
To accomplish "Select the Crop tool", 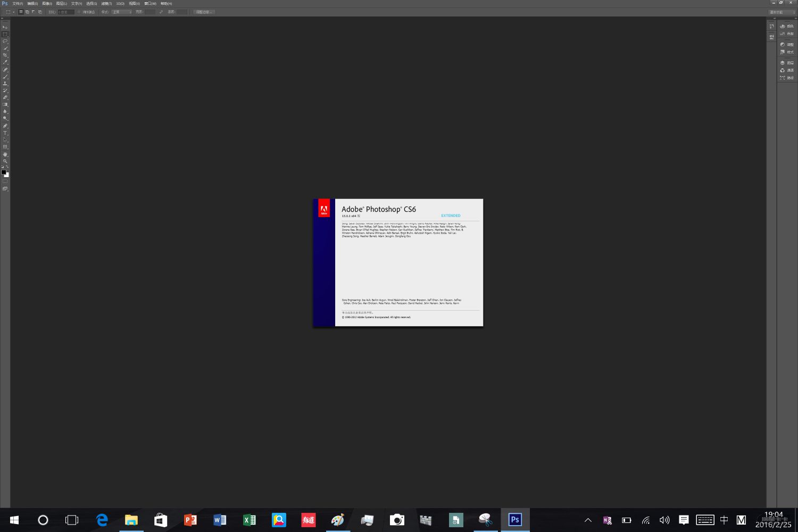I will point(5,55).
